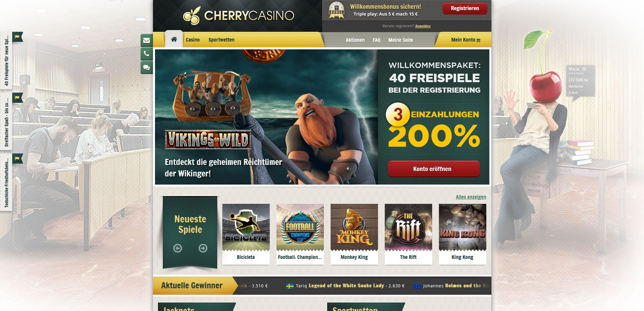Show previous games with left arrow
Image resolution: width=644 pixels, height=311 pixels.
[x=178, y=248]
